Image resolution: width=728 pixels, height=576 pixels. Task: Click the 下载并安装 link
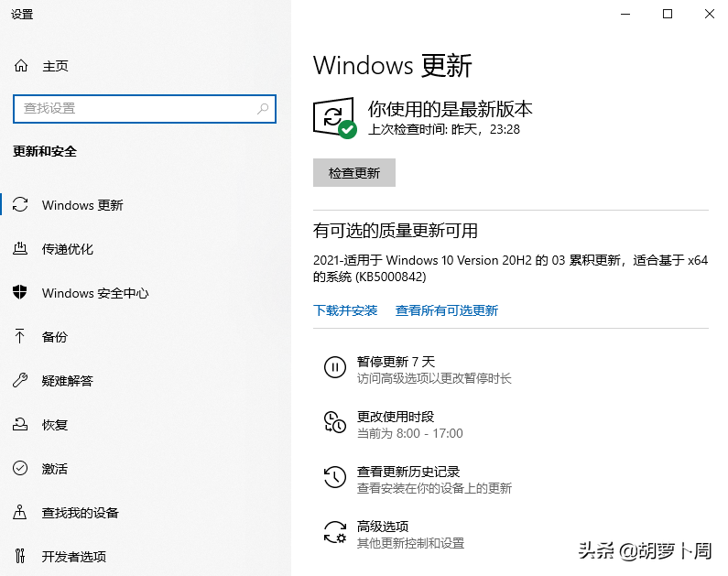345,310
